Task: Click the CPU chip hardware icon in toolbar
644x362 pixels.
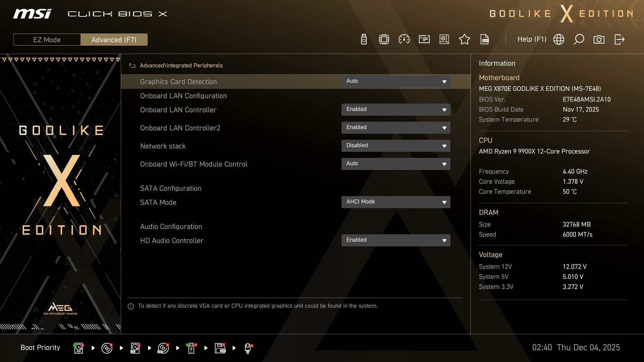Action: (x=384, y=39)
